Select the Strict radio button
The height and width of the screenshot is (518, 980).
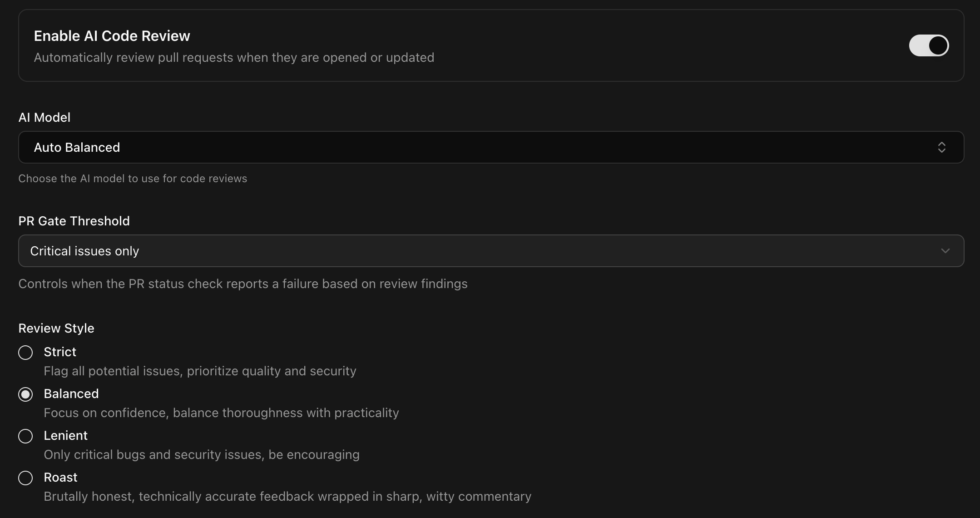click(x=25, y=353)
